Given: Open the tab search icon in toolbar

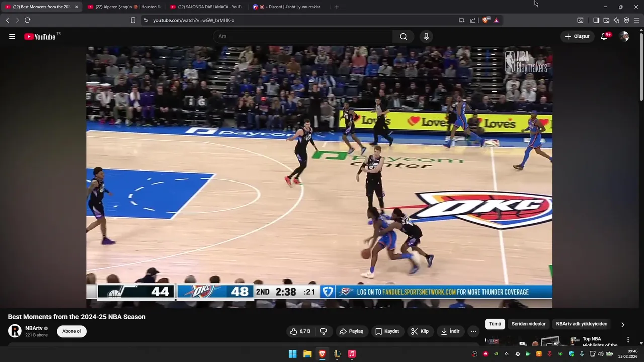Looking at the screenshot, I should click(x=580, y=20).
